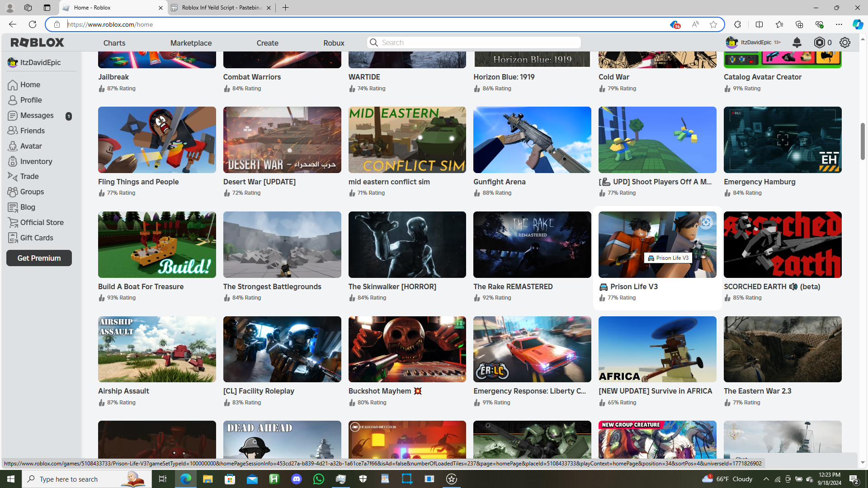Open the Charts tab
This screenshot has width=868, height=488.
pos(114,43)
